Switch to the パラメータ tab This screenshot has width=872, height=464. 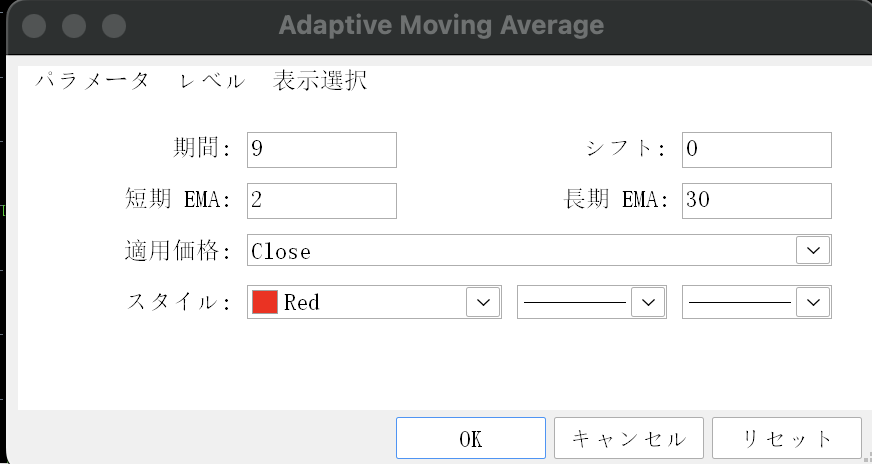92,82
